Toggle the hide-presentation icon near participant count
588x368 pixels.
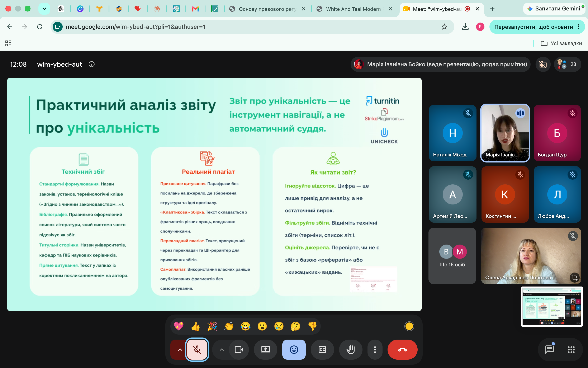point(543,64)
